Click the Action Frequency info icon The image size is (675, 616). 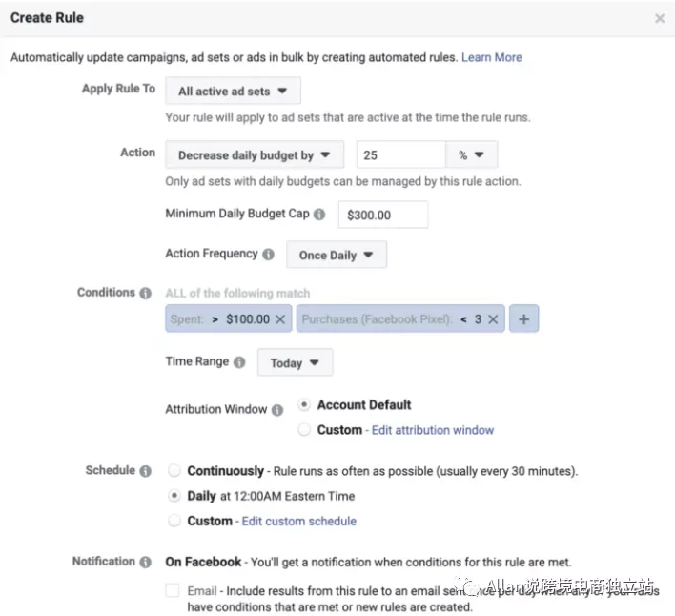coord(268,254)
